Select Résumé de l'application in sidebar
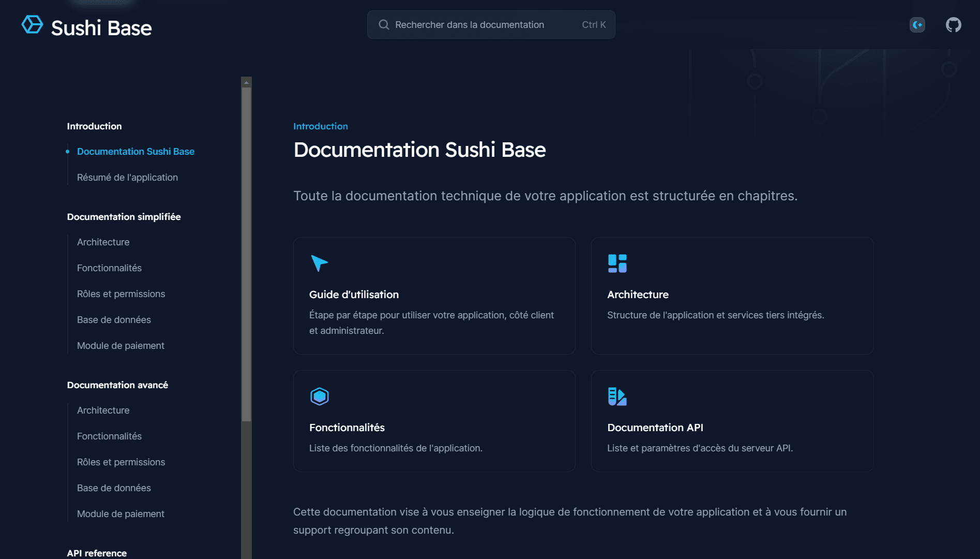 tap(127, 178)
